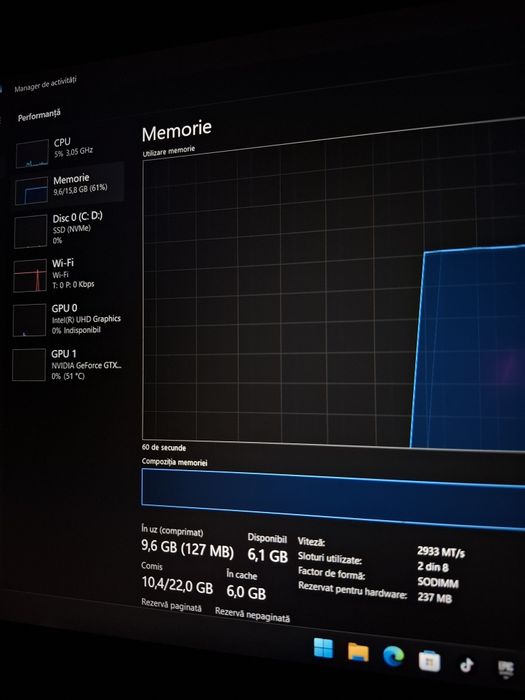Open Disc 0 (C: D:) performance
Viewport: 525px width, 700px height.
pos(67,229)
